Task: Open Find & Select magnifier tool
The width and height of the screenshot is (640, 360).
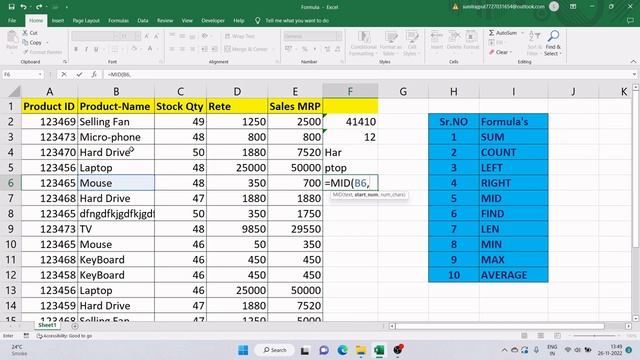Action: [x=553, y=42]
